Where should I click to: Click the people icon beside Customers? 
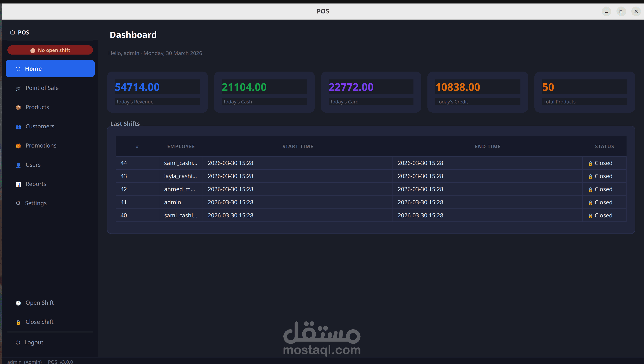18,127
